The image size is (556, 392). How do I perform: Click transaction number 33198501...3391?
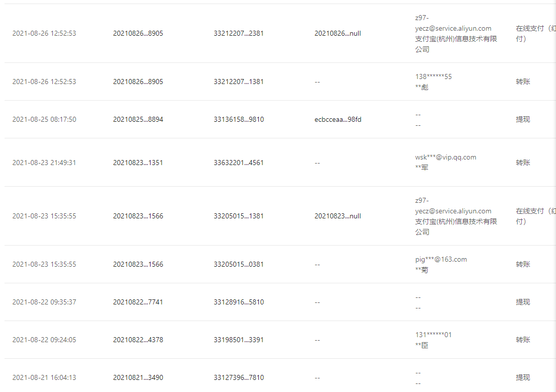(238, 340)
